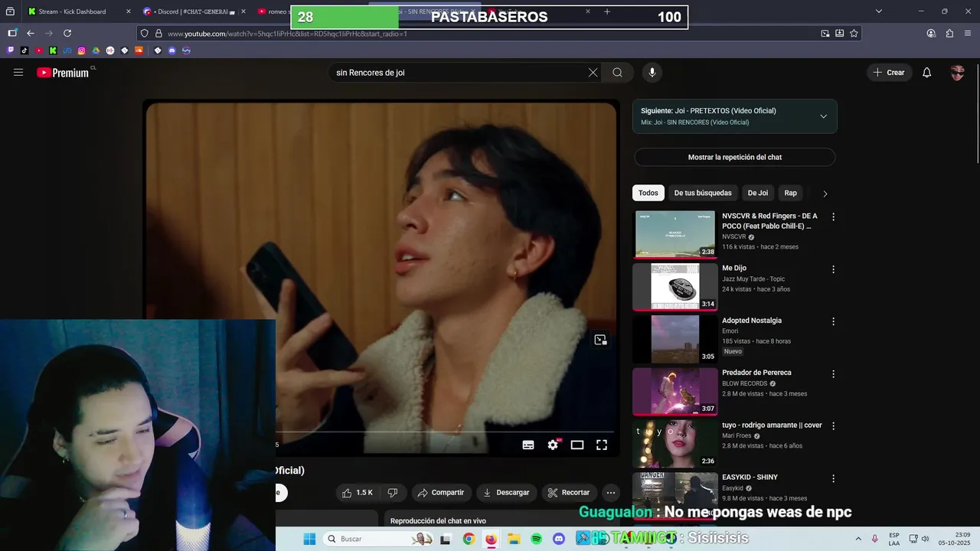Bookmark this page with the star icon
Screen dimensions: 980x551
854,33
